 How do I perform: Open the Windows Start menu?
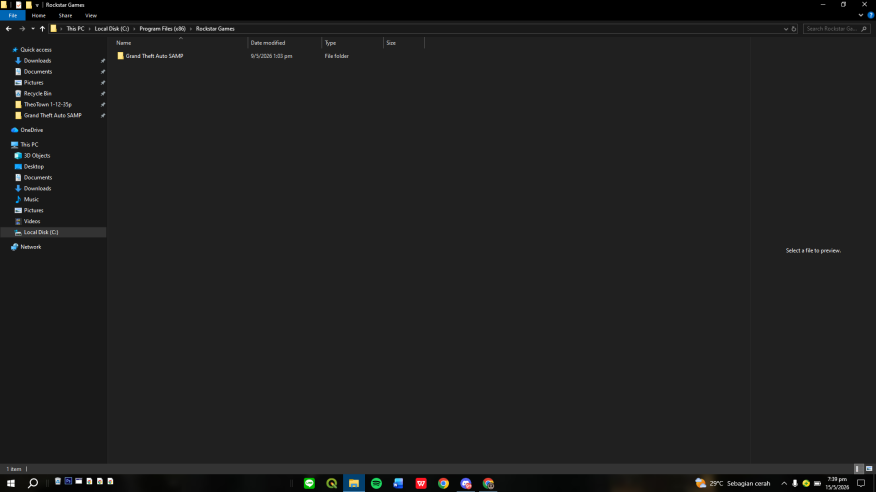point(11,483)
